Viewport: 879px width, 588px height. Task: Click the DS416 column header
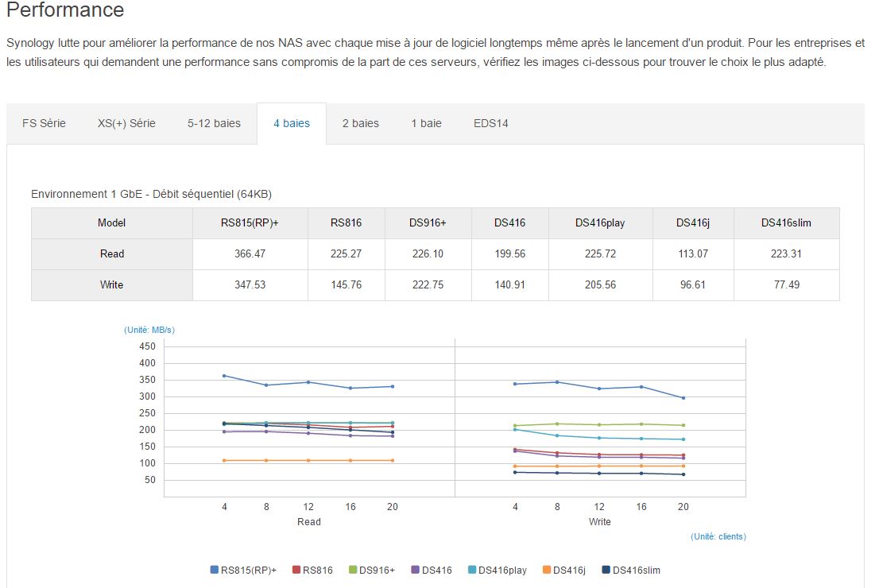click(x=509, y=223)
